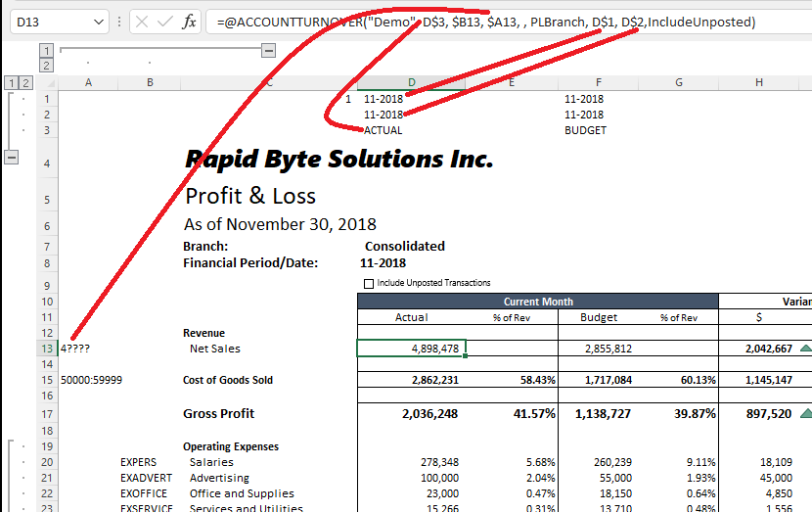Click the Net Sales row label

[x=214, y=349]
